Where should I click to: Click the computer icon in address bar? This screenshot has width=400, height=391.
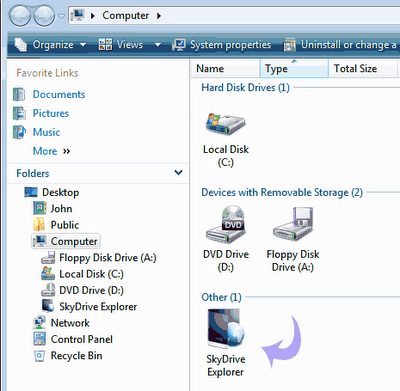(78, 15)
